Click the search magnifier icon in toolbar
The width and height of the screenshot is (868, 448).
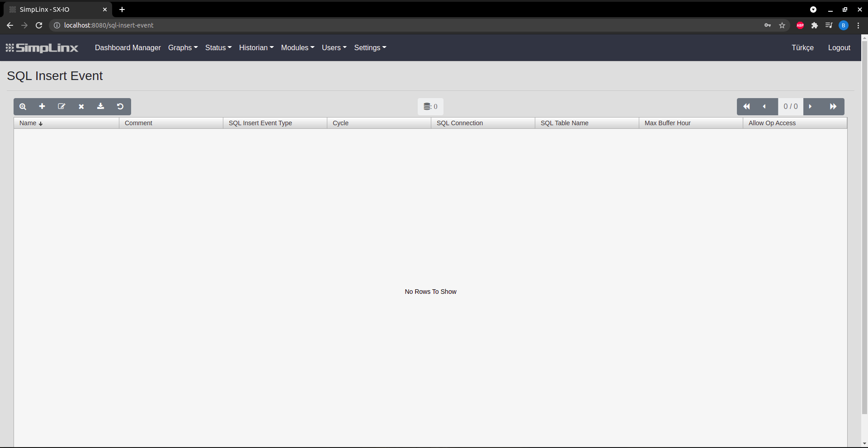point(23,107)
